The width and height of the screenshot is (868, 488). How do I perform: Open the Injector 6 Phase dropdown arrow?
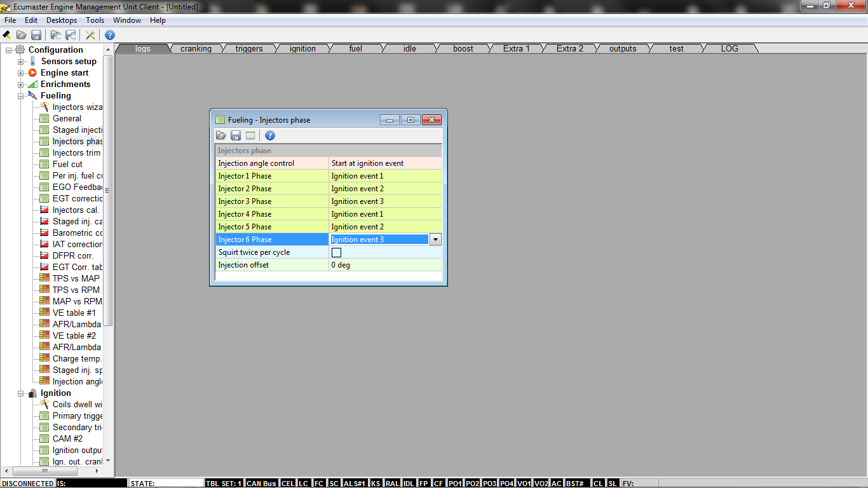(x=435, y=240)
